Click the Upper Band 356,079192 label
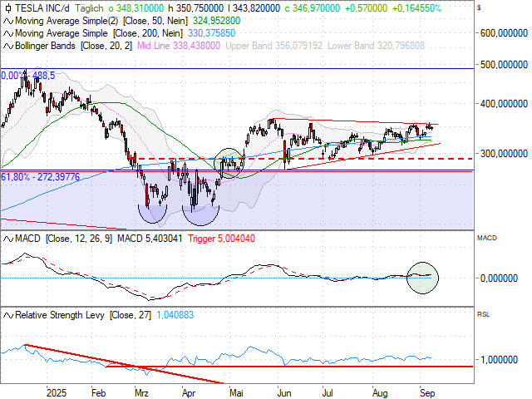Screen dimensions: 532x399 273,47
